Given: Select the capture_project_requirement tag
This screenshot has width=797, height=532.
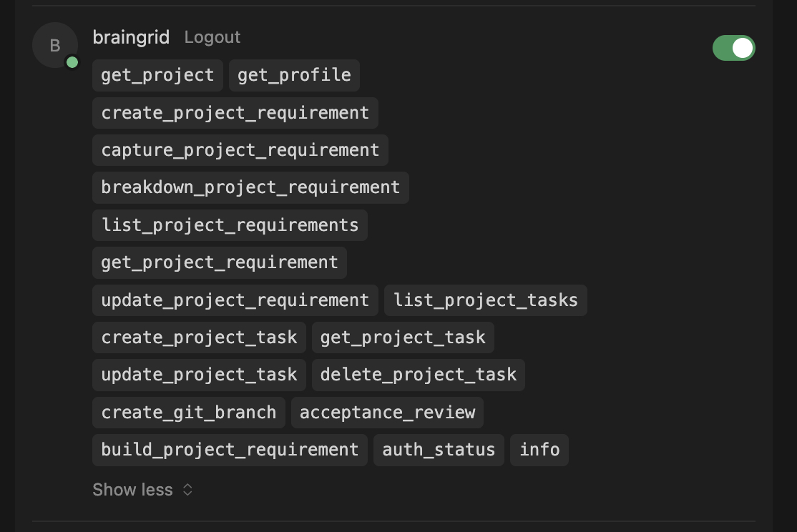Looking at the screenshot, I should (240, 150).
